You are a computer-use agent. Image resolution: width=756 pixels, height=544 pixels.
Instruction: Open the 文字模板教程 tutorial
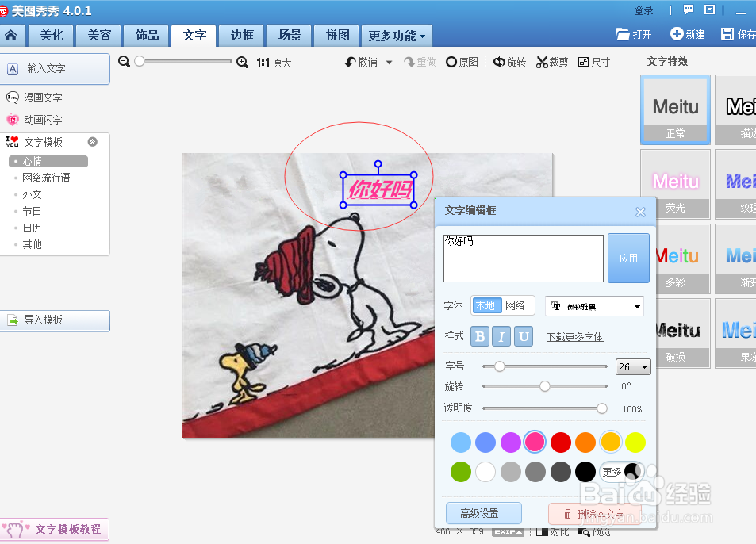(55, 529)
